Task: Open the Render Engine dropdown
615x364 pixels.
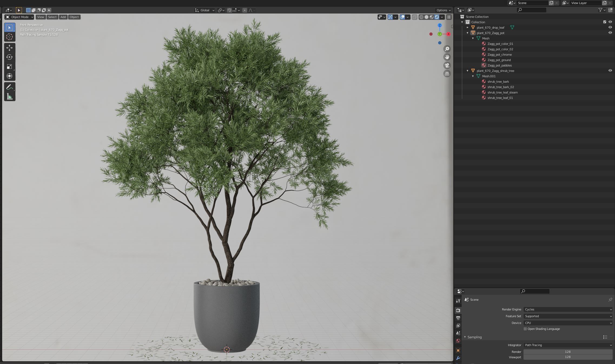Action: [x=568, y=309]
